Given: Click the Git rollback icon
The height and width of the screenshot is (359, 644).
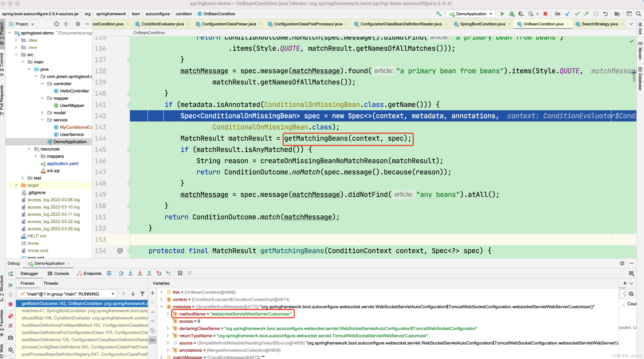Looking at the screenshot, I should [605, 14].
